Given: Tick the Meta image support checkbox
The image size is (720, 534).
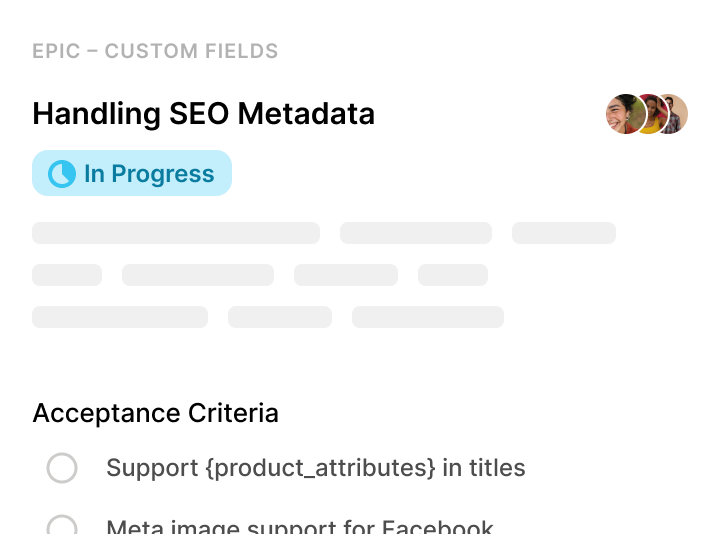Looking at the screenshot, I should tap(62, 527).
